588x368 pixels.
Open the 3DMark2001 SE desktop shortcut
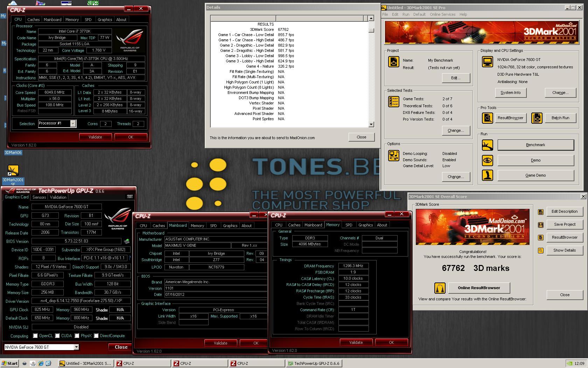point(13,175)
